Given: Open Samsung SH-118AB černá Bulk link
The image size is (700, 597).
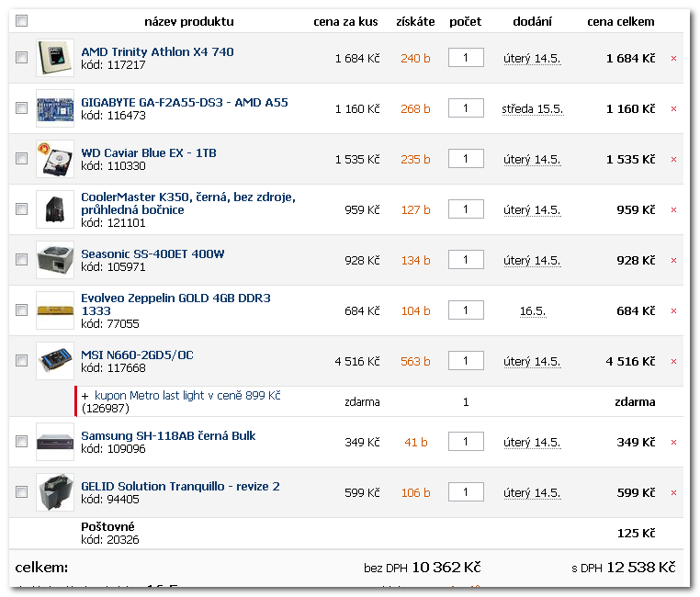Looking at the screenshot, I should tap(168, 435).
